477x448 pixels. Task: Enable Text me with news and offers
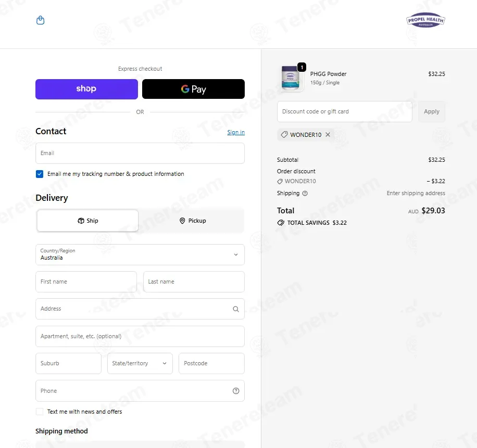(x=40, y=412)
